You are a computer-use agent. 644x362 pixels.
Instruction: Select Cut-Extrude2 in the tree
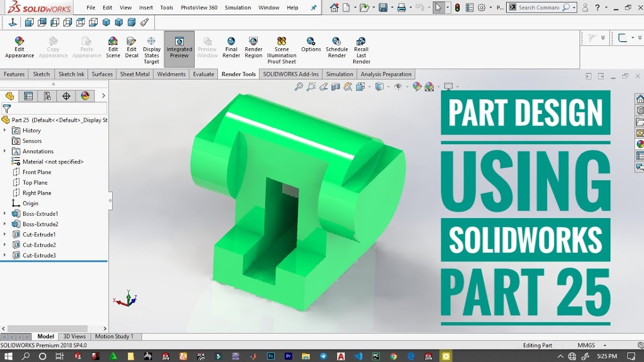point(39,245)
